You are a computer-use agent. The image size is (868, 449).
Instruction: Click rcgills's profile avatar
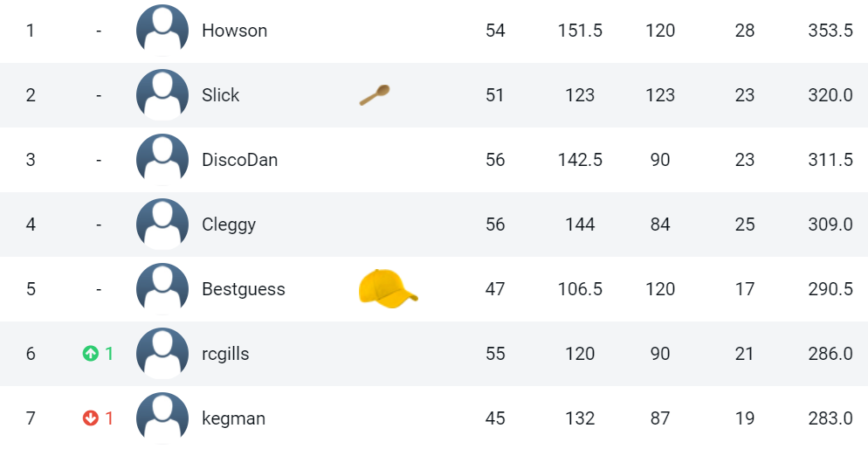(162, 354)
